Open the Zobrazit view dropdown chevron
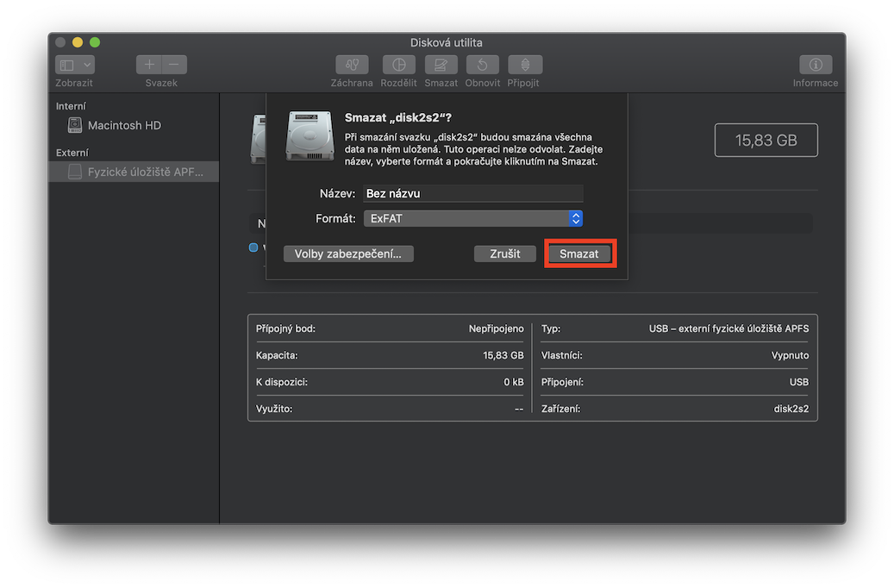The height and width of the screenshot is (588, 894). pyautogui.click(x=87, y=65)
